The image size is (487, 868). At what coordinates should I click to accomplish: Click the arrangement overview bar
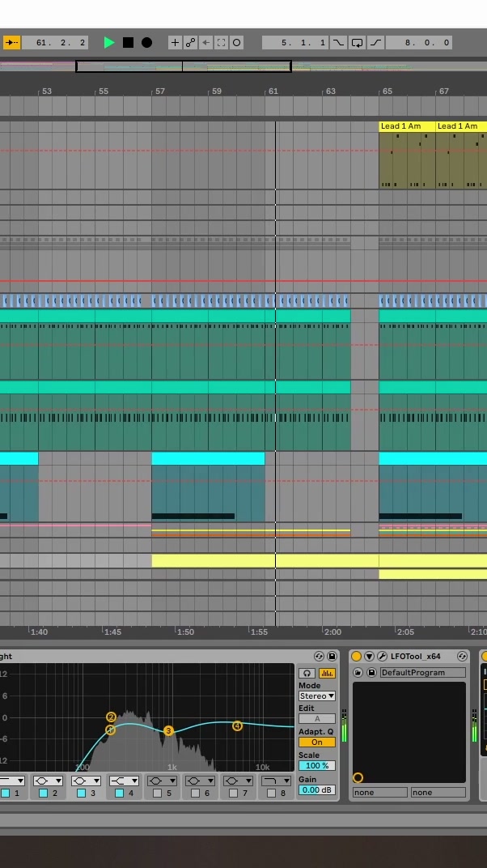pos(243,66)
